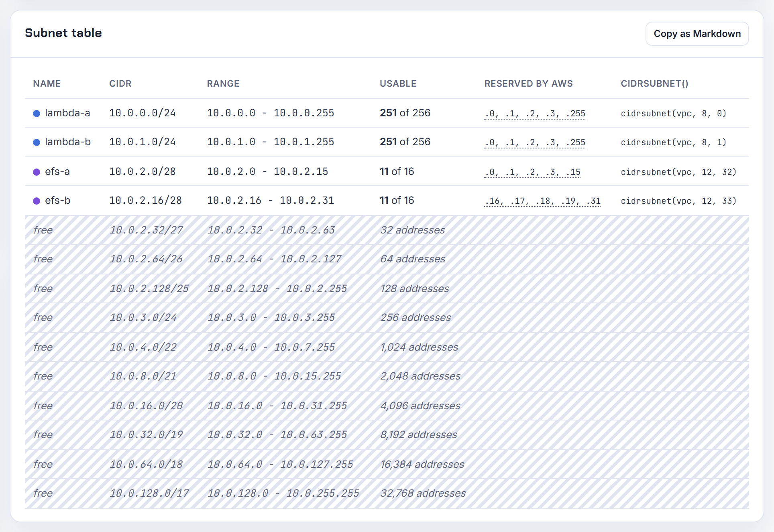Select the lambda-b subnet name
This screenshot has width=774, height=532.
(68, 142)
